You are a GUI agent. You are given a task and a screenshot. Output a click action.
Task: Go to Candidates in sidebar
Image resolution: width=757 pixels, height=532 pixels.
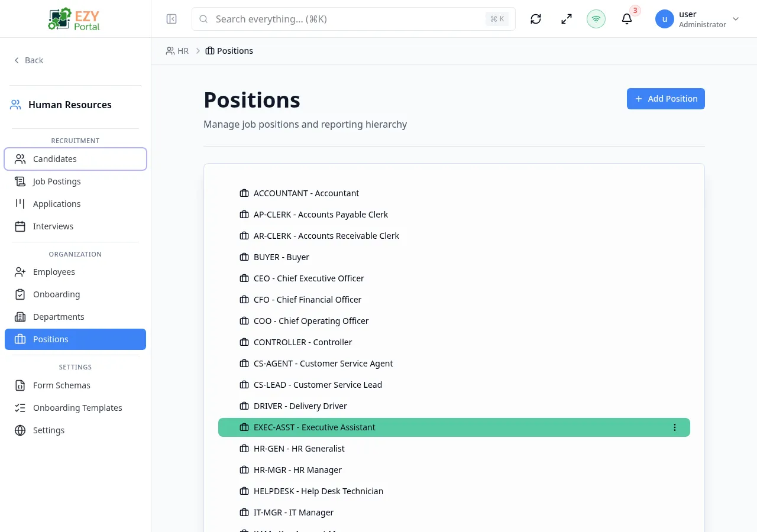[x=75, y=159]
